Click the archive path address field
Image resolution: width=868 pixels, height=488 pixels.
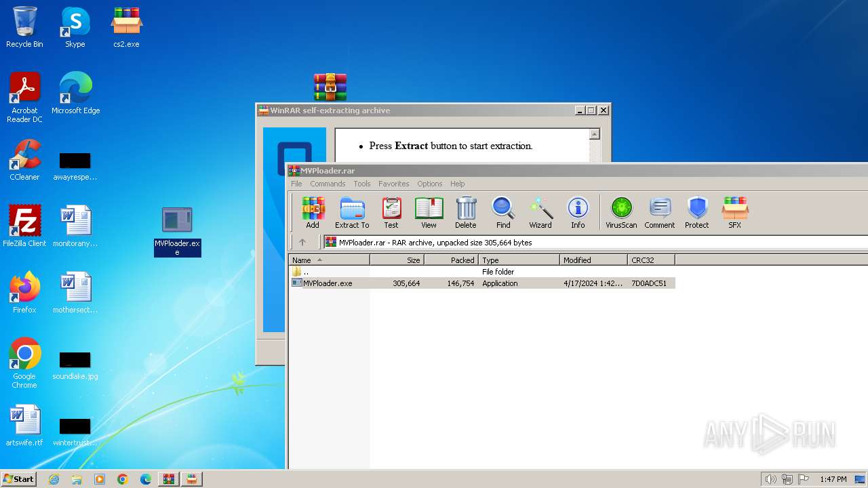595,242
